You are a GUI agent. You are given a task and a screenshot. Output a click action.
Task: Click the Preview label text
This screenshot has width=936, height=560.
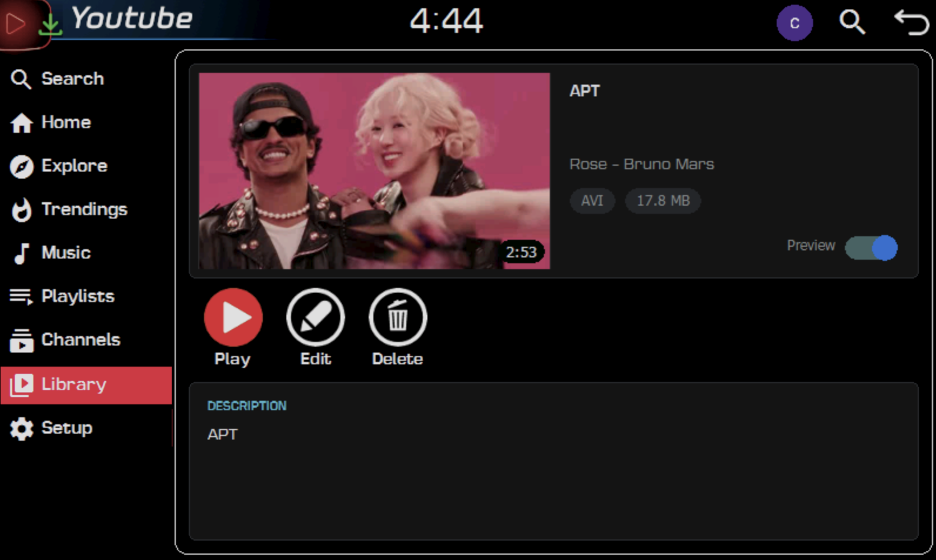point(811,246)
